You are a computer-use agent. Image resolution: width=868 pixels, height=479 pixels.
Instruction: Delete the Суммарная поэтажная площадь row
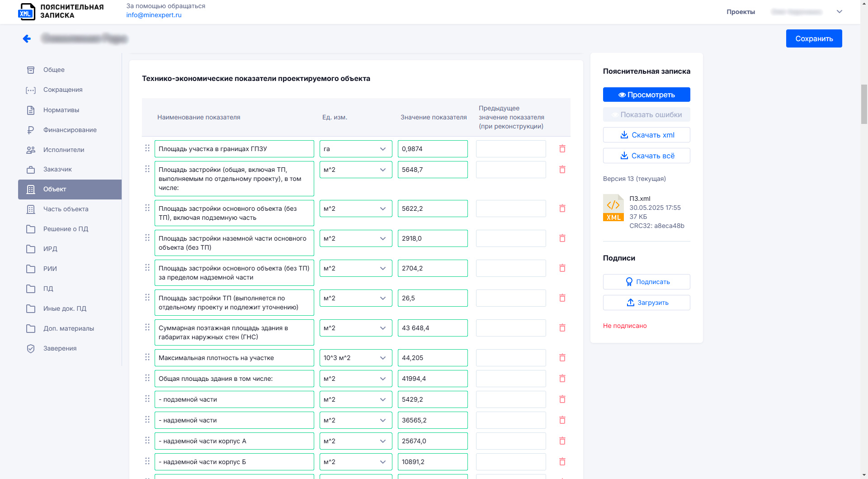pos(562,328)
